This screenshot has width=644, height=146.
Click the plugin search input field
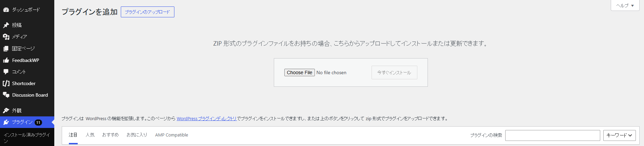tap(552, 135)
